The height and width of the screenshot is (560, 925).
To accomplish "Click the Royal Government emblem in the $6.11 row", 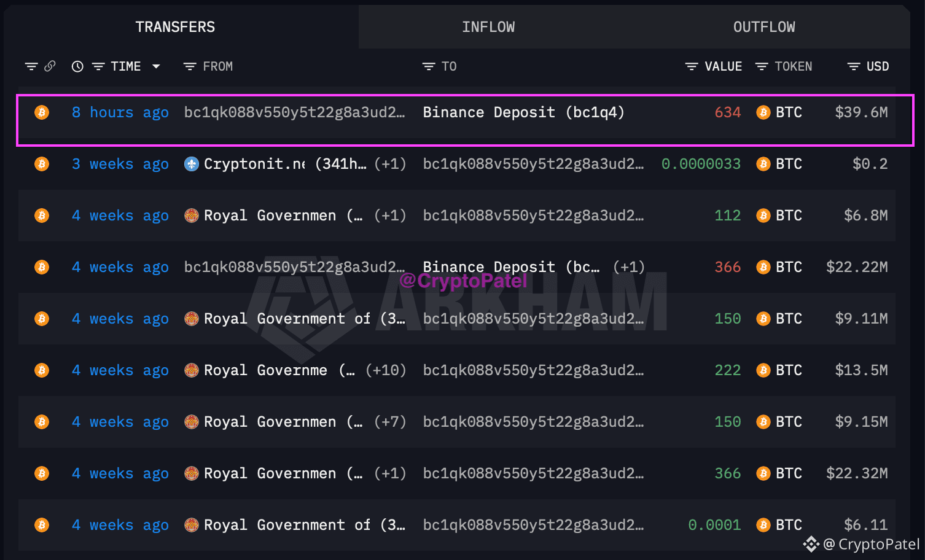I will pyautogui.click(x=192, y=525).
